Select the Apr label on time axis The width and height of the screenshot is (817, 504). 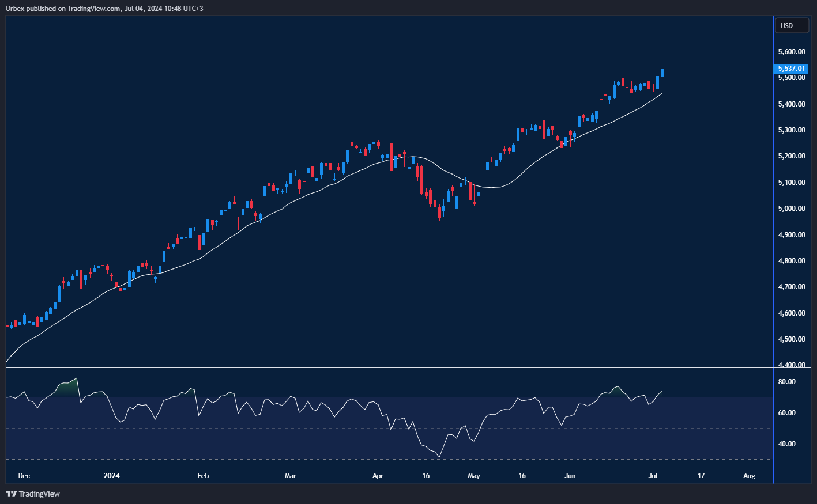378,476
